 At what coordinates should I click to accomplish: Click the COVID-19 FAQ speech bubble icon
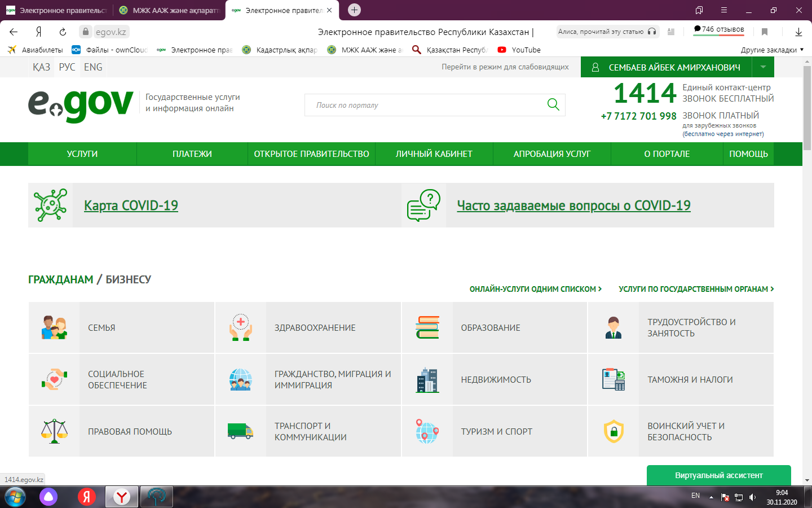coord(423,205)
